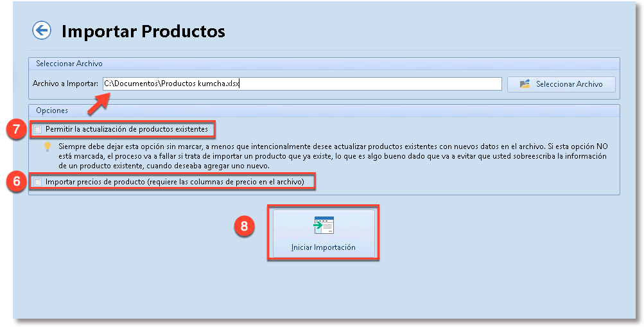This screenshot has width=644, height=327.
Task: Check Importar precios de producto option
Action: (38, 182)
